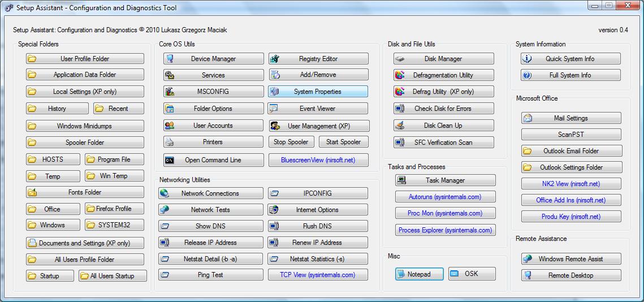Start Windows Remote Assist
This screenshot has height=302, width=644.
(570, 259)
